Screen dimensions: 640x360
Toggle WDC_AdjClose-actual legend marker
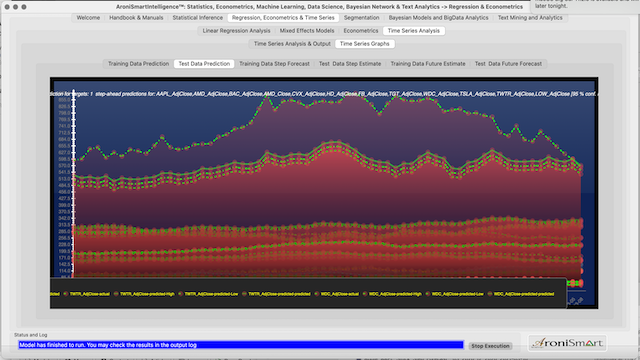point(316,294)
